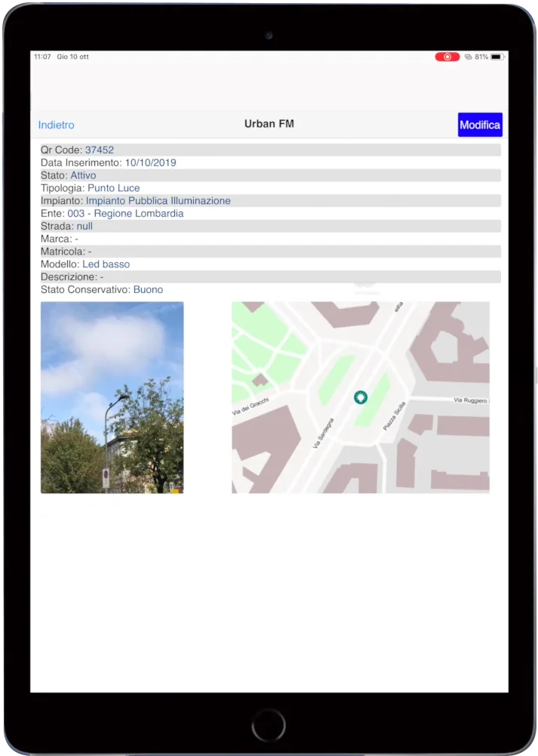Click the Stato Conservativo value Buono
The height and width of the screenshot is (756, 538).
tap(149, 290)
